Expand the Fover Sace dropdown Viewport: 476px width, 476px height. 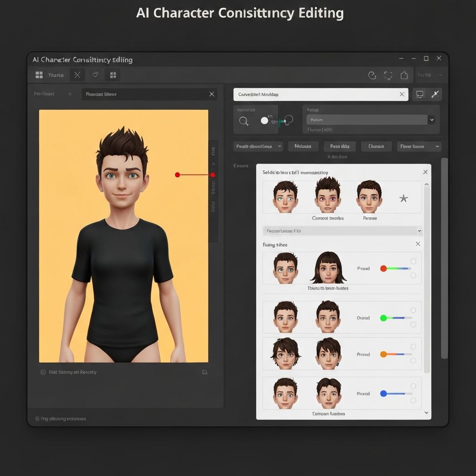418,146
